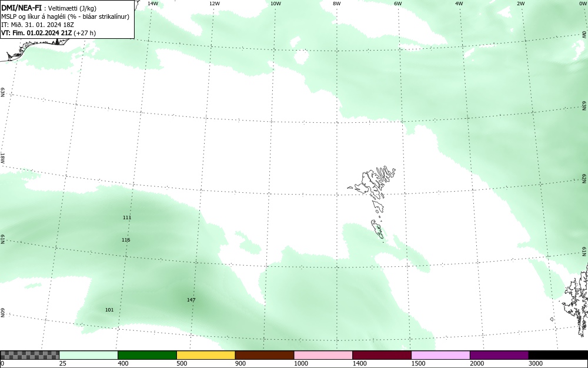This screenshot has width=588, height=368.
Task: Click the 0W longitude label
Action: click(582, 4)
